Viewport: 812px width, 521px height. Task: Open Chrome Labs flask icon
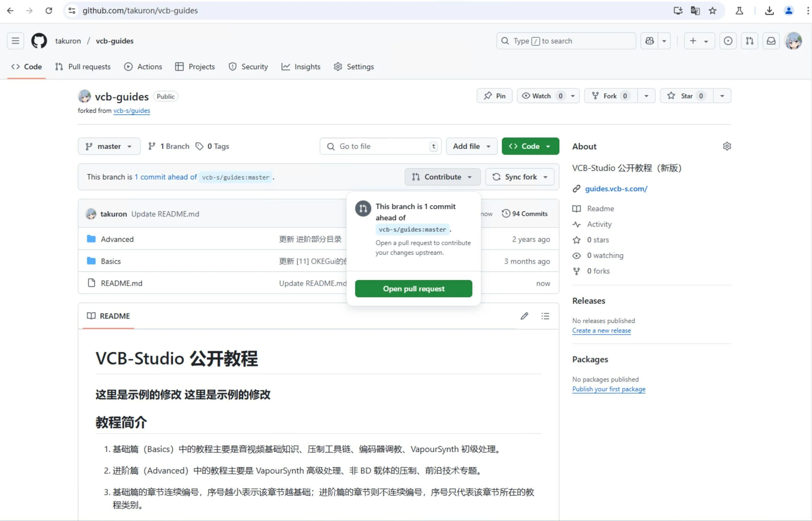739,10
